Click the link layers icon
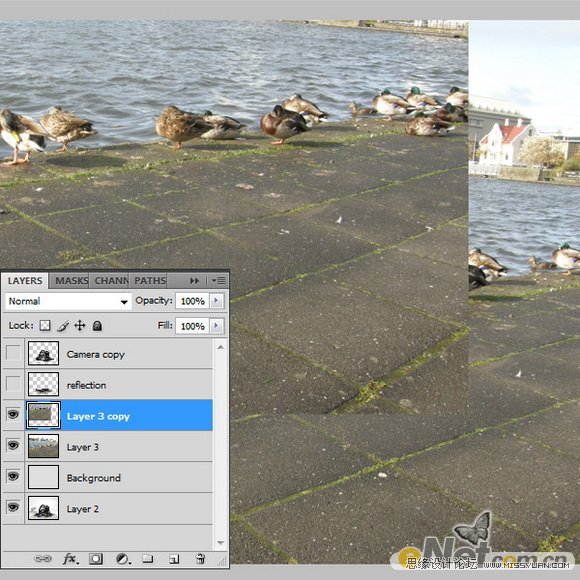The image size is (580, 580). point(43,559)
